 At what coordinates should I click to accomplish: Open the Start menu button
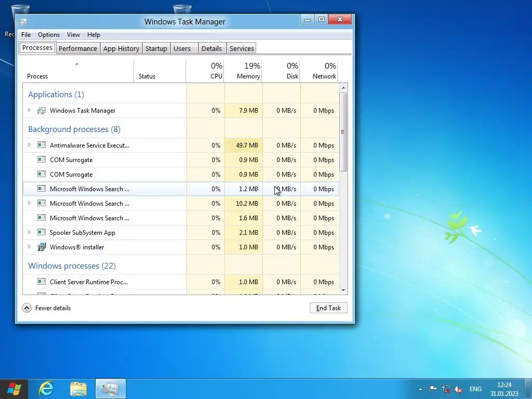(14, 389)
